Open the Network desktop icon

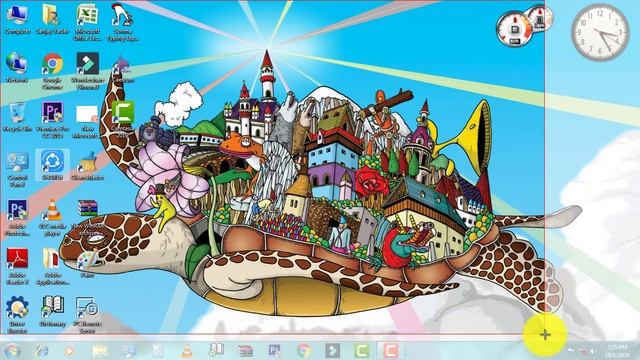pos(17,67)
